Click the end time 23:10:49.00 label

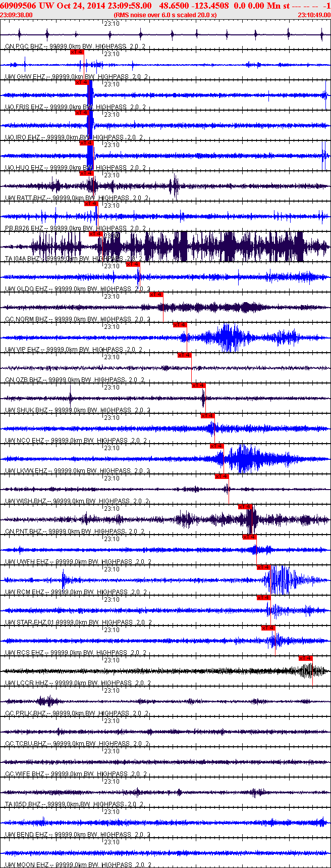314,15
